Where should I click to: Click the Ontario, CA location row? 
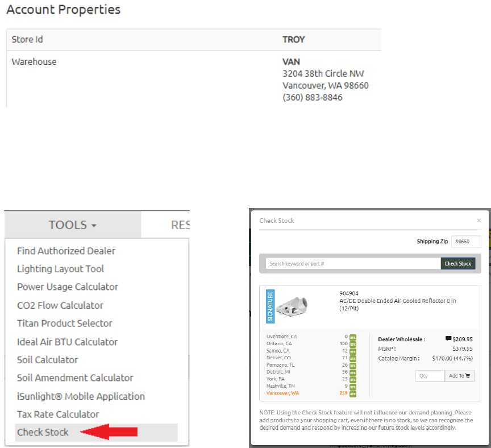click(311, 344)
